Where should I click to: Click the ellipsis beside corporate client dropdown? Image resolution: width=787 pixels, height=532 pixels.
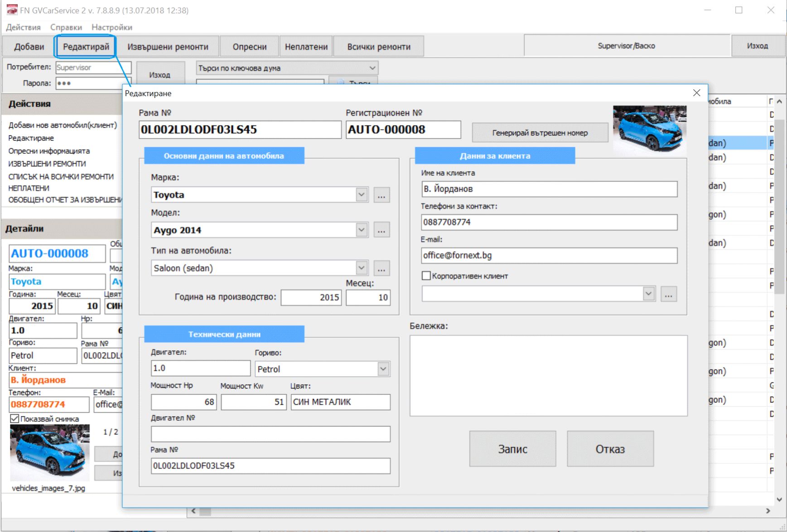[669, 294]
